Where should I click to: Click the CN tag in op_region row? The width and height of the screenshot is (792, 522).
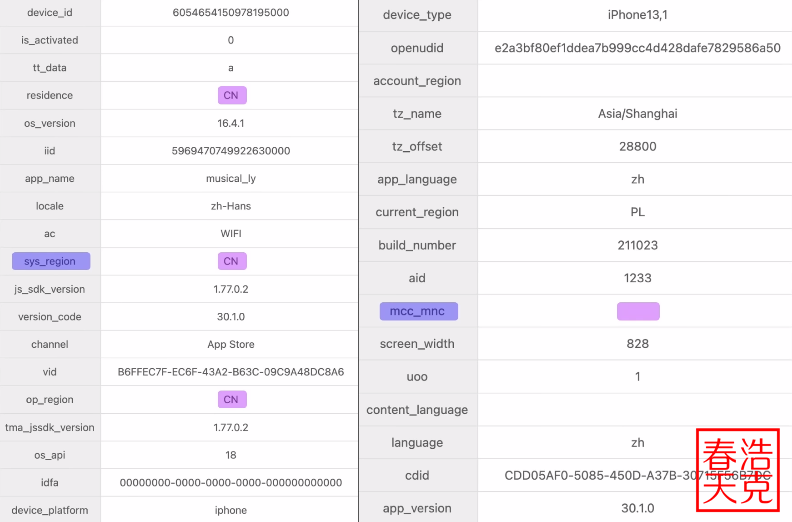(231, 399)
